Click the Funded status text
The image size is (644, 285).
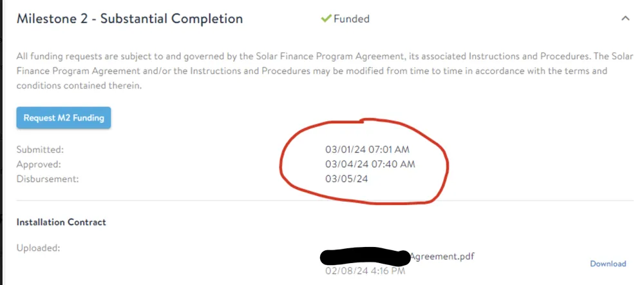(351, 19)
